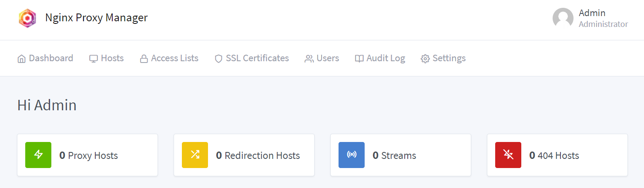
Task: Click the Admin user avatar image
Action: 563,18
